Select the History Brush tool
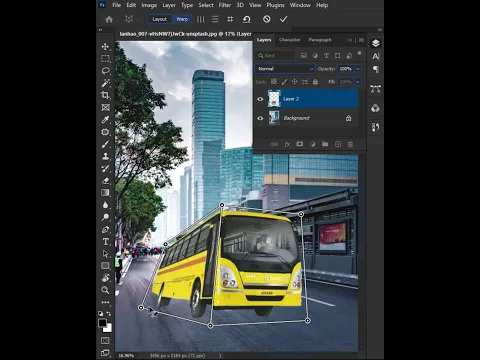 coord(105,168)
